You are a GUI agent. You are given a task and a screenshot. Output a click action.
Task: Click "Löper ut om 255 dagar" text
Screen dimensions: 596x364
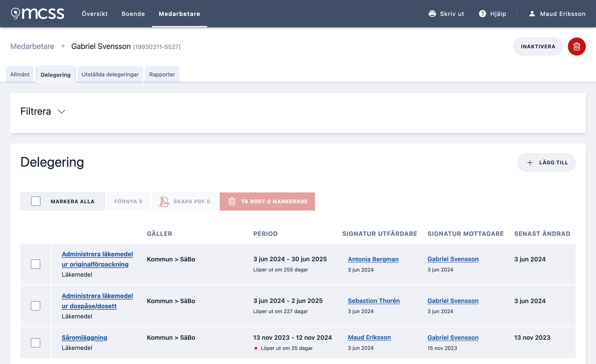[x=281, y=269]
